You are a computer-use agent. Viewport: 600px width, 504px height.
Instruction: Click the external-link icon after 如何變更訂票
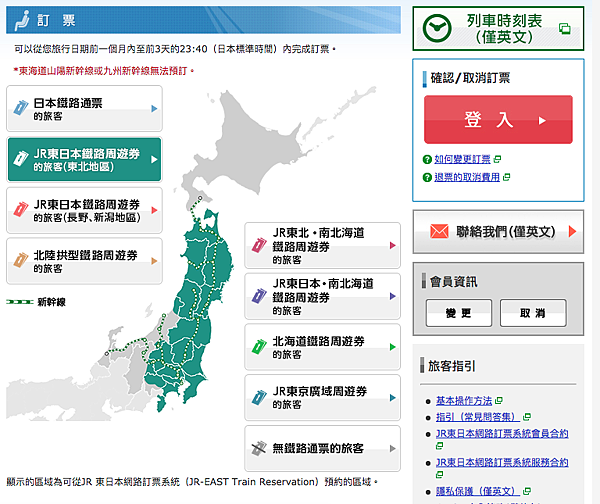click(x=497, y=159)
